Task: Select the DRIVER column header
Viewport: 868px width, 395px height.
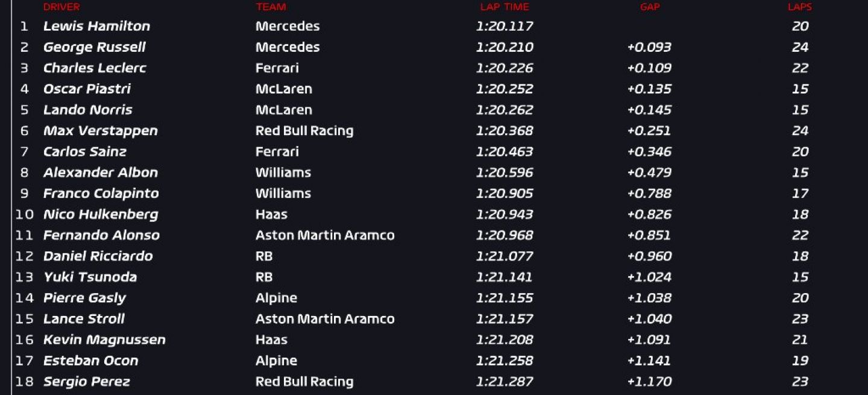Action: [61, 7]
